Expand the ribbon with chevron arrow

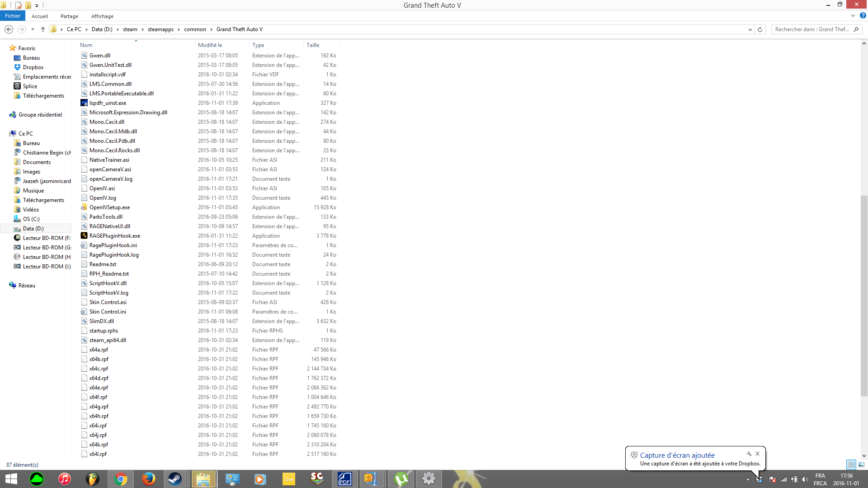(x=853, y=15)
